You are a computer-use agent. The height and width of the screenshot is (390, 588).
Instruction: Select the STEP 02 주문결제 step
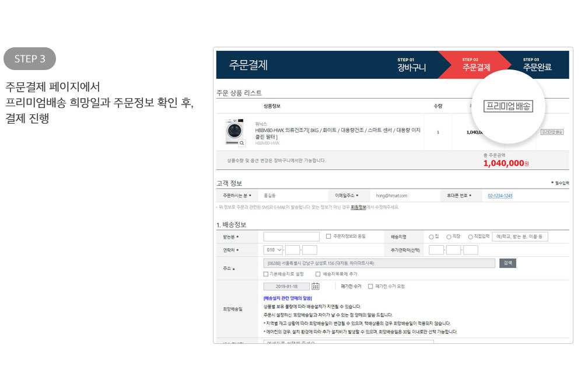pos(476,65)
